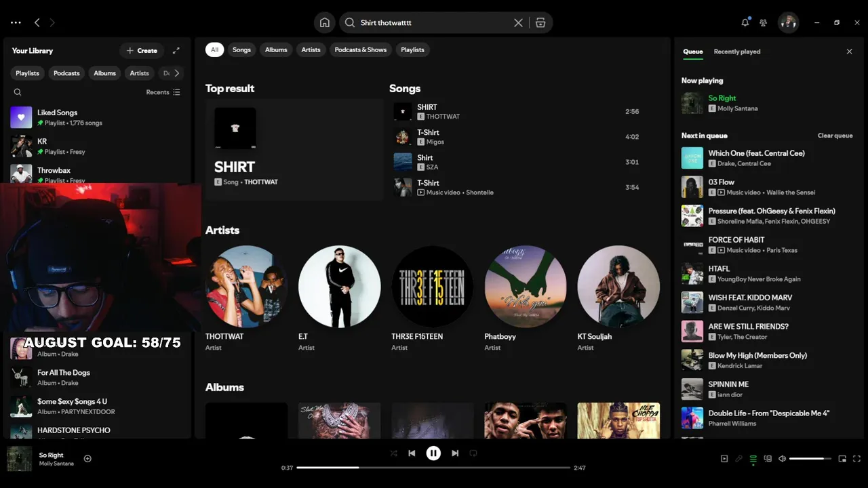Open THR3E F15TEEN artist profile
Screen dimensions: 868x488
point(432,298)
